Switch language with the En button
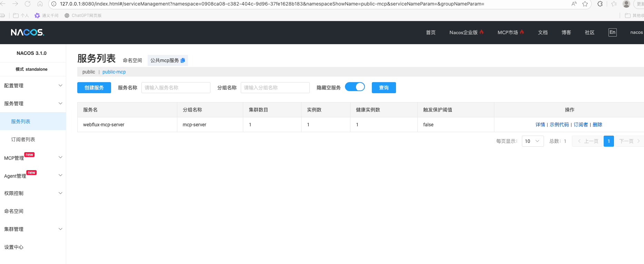 tap(612, 32)
